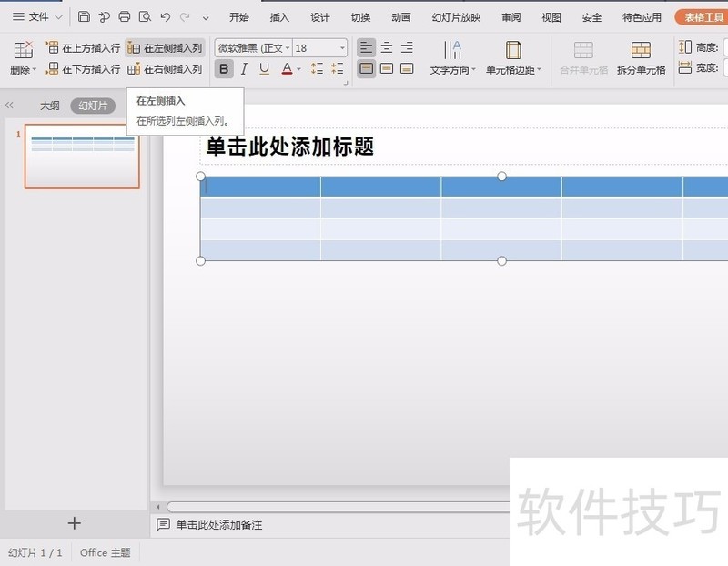
Task: Open 单元格边距 cell margins menu
Action: (513, 58)
